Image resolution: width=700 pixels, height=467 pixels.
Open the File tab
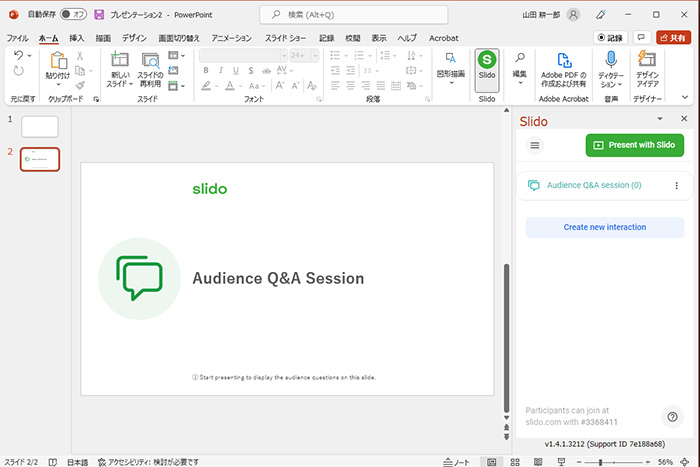[17, 38]
